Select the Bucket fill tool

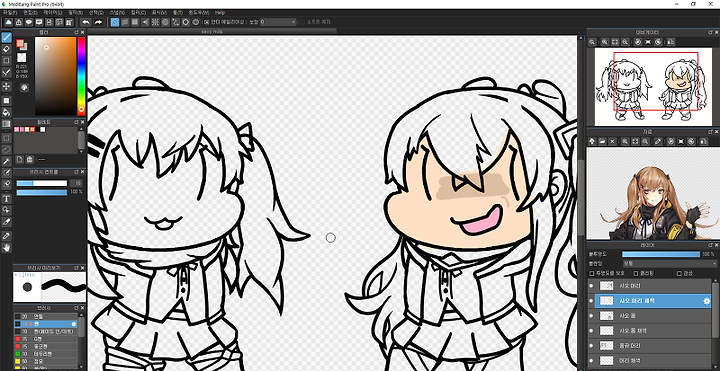coord(6,112)
